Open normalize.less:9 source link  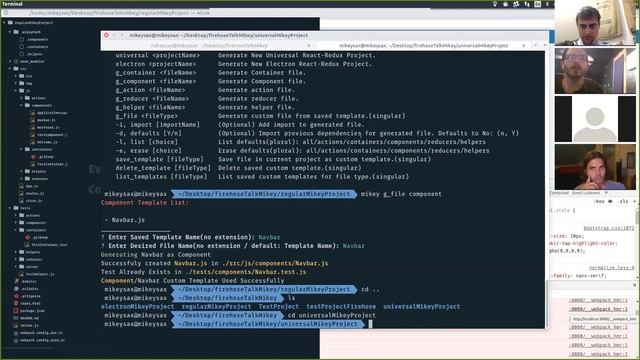[611, 268]
